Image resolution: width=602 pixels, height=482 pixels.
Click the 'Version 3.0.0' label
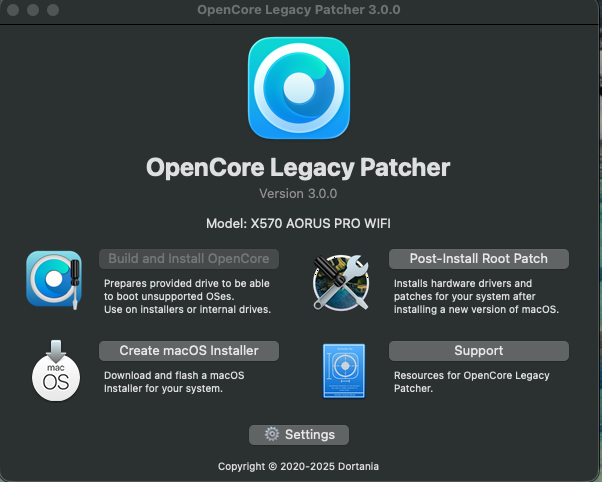(298, 194)
